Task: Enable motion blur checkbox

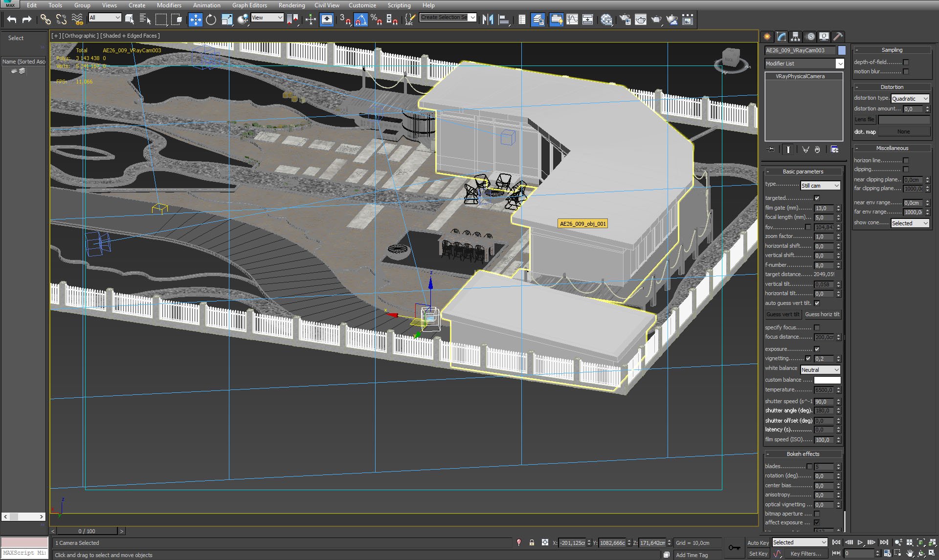Action: pyautogui.click(x=906, y=71)
